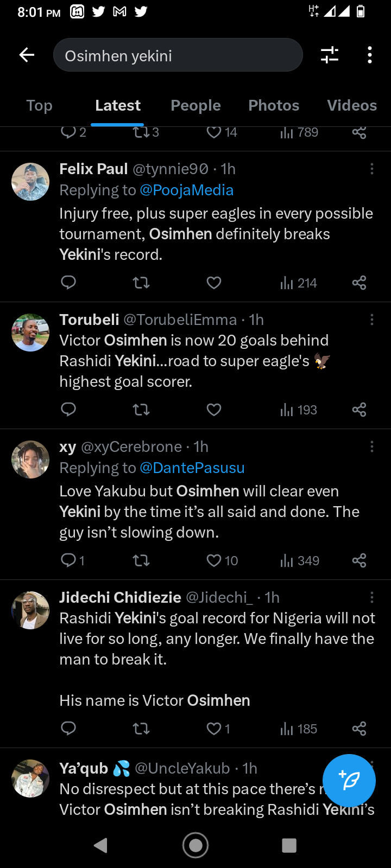
Task: Open more options on Torubeli's tweet
Action: pos(372,320)
